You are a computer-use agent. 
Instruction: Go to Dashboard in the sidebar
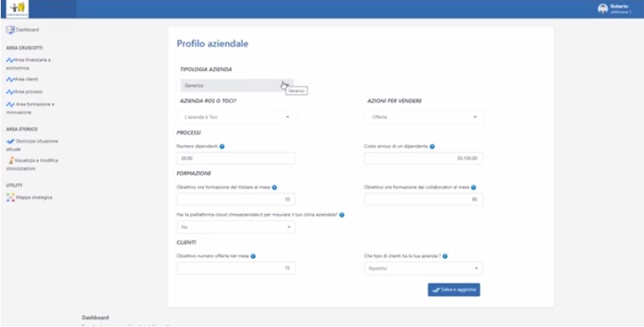coord(27,30)
